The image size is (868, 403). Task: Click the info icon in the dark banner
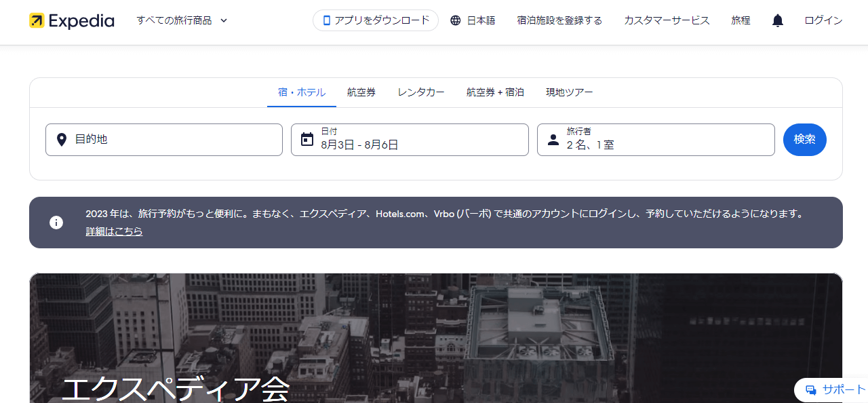(56, 223)
